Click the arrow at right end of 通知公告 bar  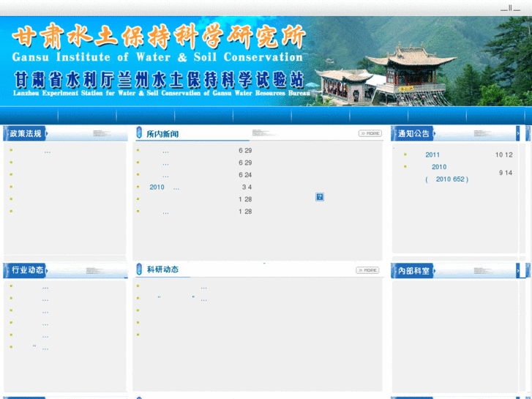pyautogui.click(x=518, y=133)
